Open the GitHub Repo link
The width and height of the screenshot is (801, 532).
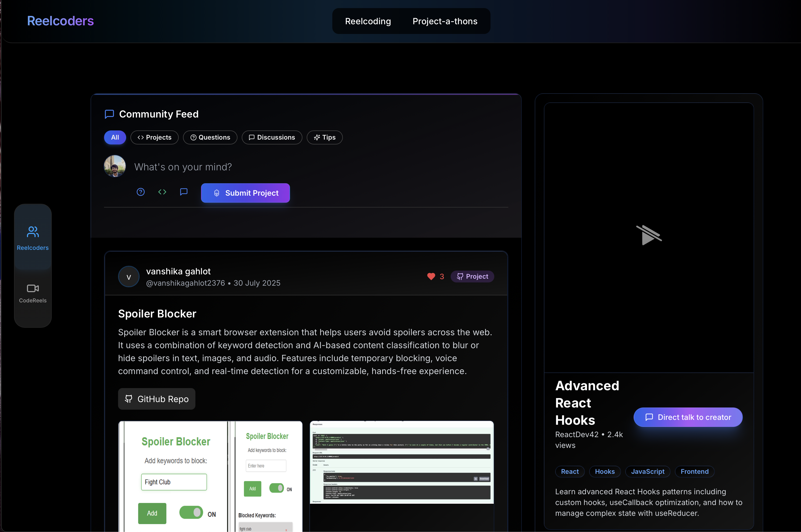pos(156,399)
